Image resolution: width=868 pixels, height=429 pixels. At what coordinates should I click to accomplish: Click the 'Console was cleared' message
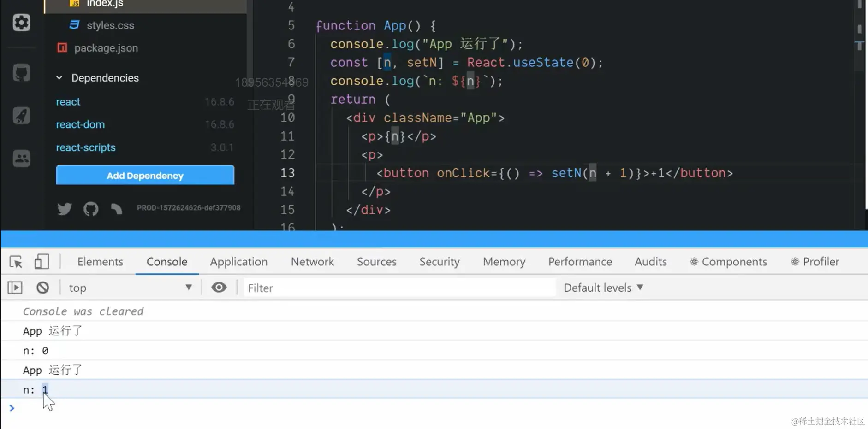point(83,311)
